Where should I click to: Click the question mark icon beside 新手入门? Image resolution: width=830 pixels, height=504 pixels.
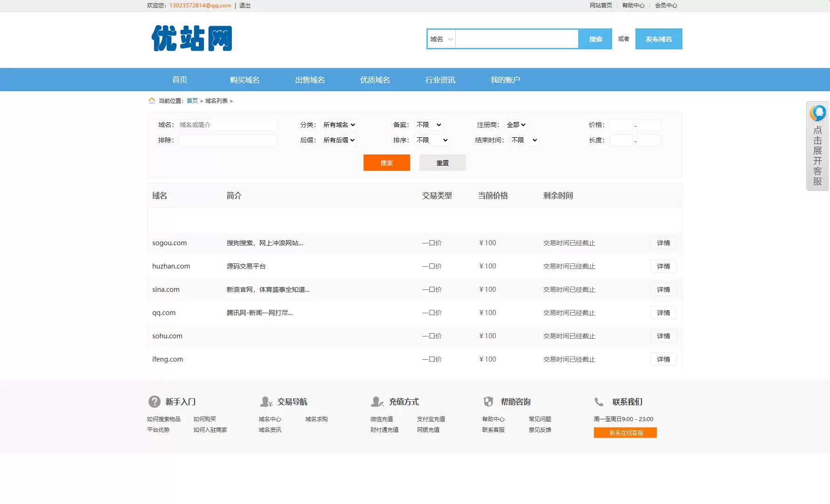coord(154,402)
